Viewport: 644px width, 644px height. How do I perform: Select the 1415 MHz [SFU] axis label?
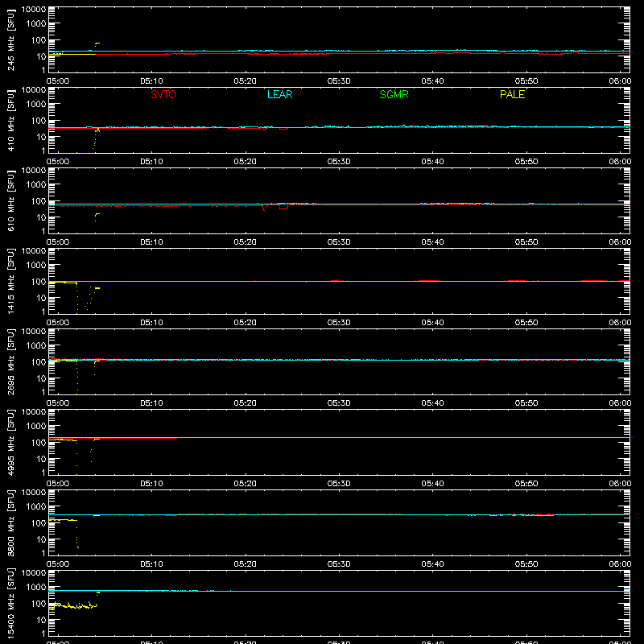pos(10,281)
